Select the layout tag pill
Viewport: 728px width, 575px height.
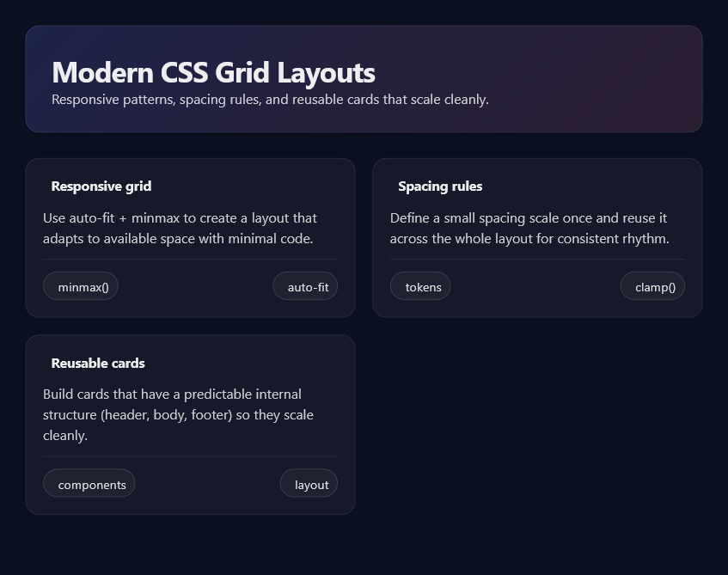pyautogui.click(x=309, y=484)
